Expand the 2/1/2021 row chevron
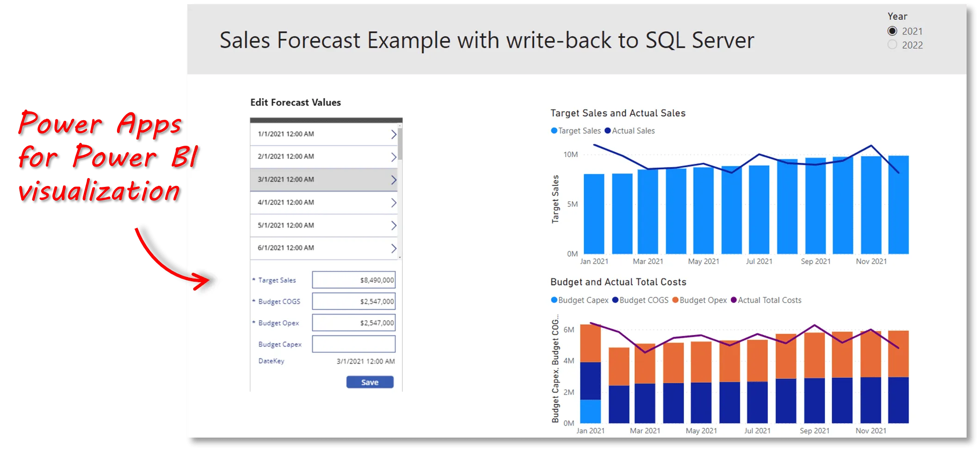980x451 pixels. point(394,157)
